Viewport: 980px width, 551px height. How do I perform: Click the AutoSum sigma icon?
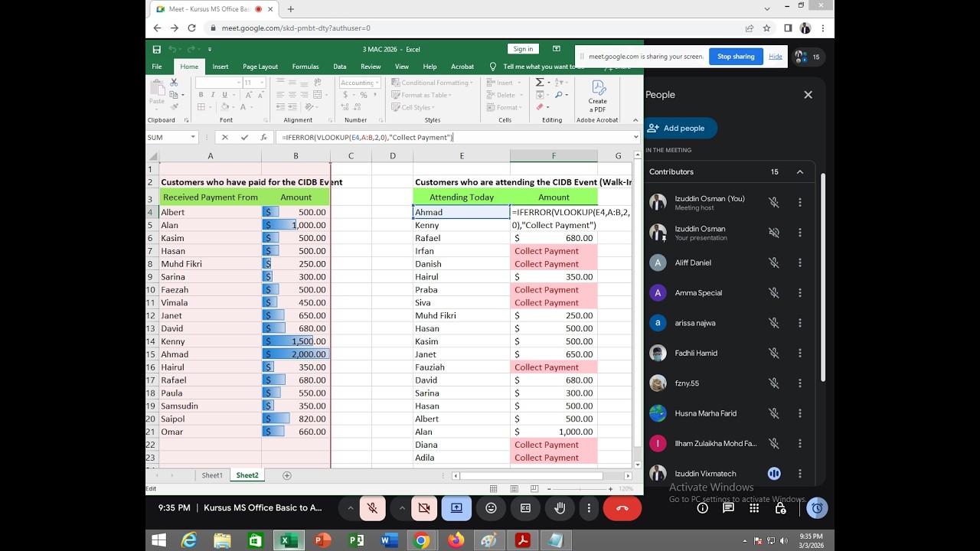(x=540, y=83)
